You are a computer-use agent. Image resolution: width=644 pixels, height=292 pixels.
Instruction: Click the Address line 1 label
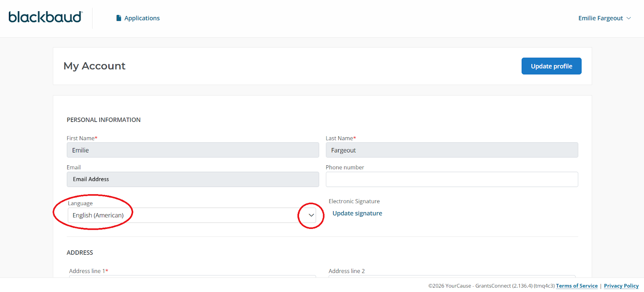coord(88,271)
